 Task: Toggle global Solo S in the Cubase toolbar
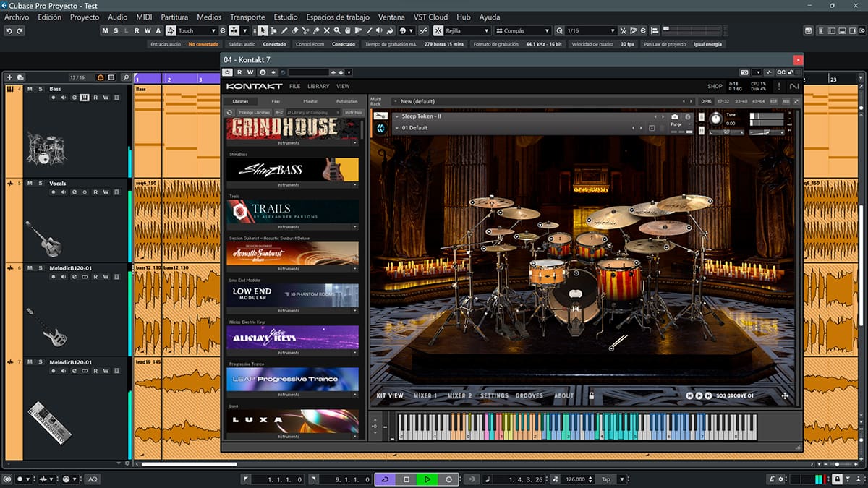coord(116,30)
